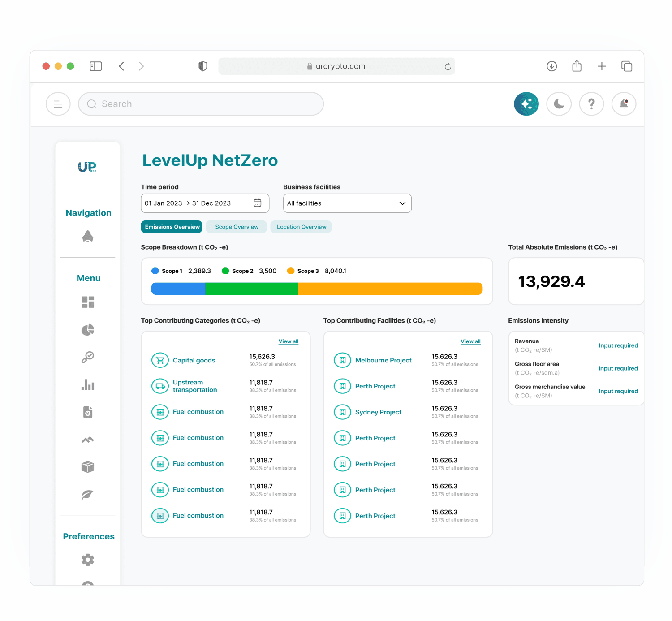Click the Search input field
672x621 pixels.
click(x=201, y=104)
